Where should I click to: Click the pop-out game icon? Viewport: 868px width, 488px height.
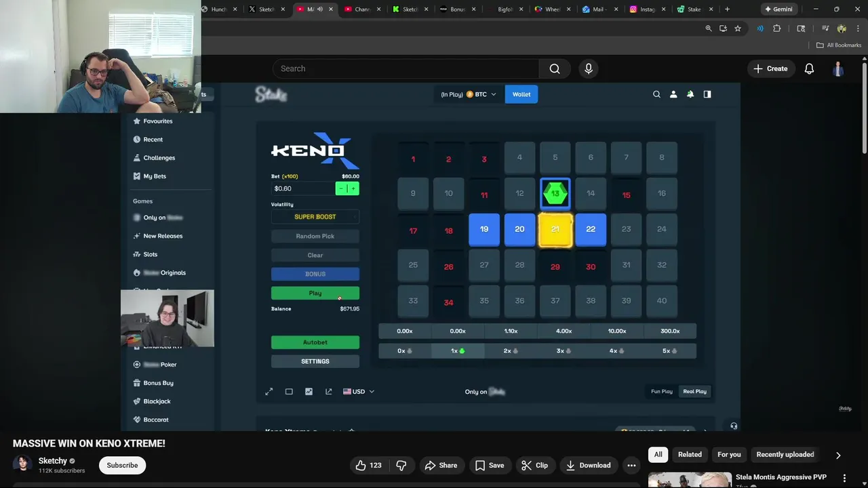click(x=329, y=391)
